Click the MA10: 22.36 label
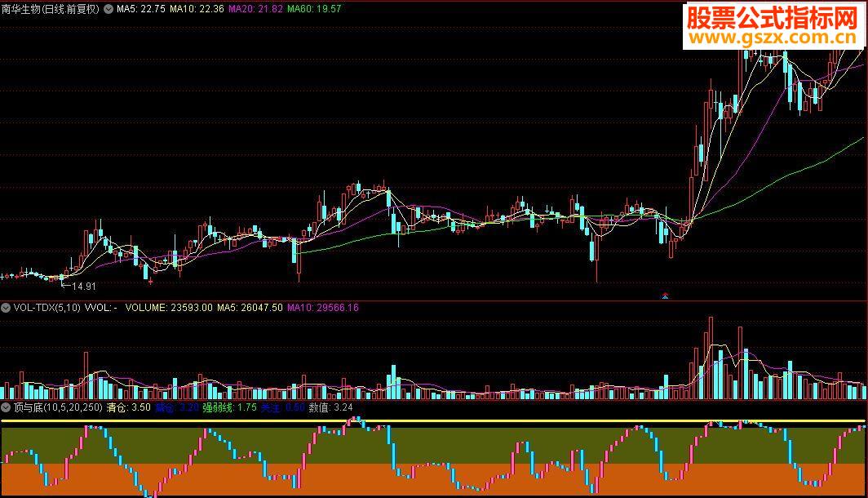868x498 pixels. pos(197,9)
